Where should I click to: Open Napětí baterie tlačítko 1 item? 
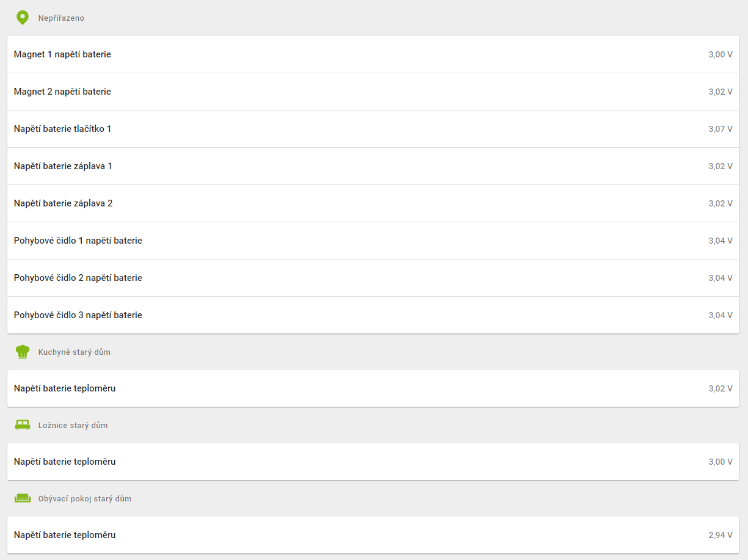(x=373, y=129)
